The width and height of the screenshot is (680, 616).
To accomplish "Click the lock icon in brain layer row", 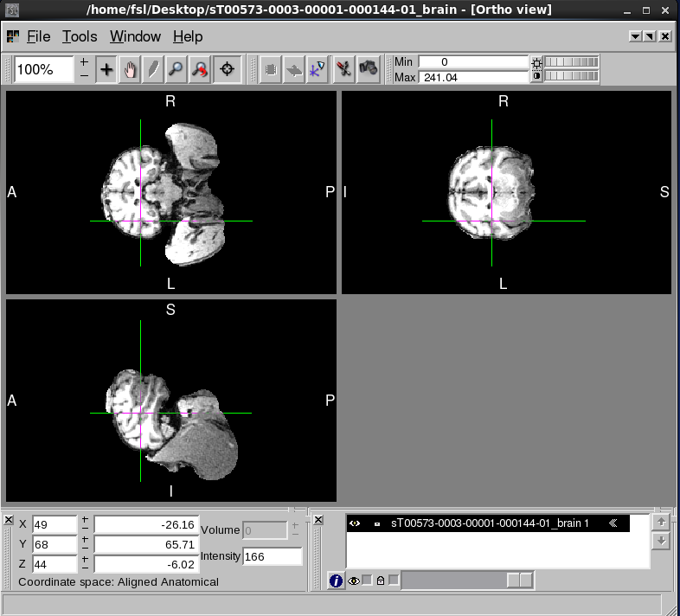I will pos(377,523).
